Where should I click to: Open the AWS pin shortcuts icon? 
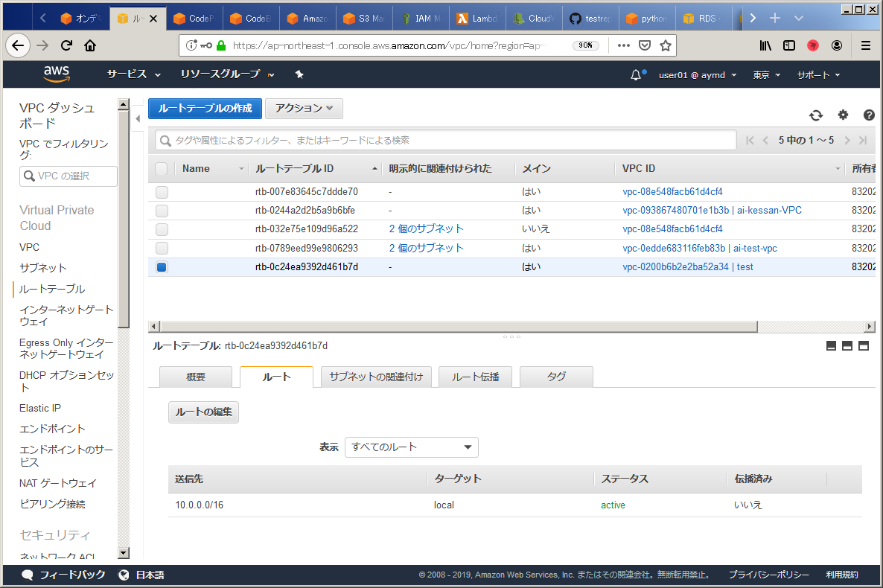[x=299, y=74]
